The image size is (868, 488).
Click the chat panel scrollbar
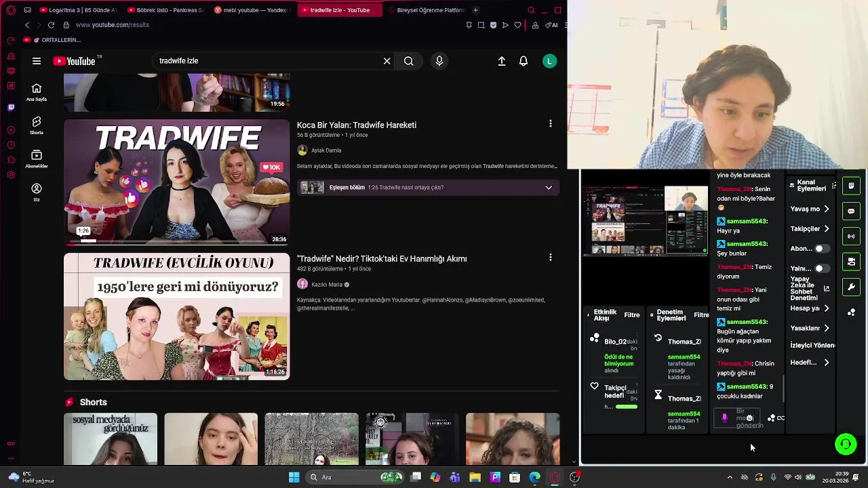784,388
